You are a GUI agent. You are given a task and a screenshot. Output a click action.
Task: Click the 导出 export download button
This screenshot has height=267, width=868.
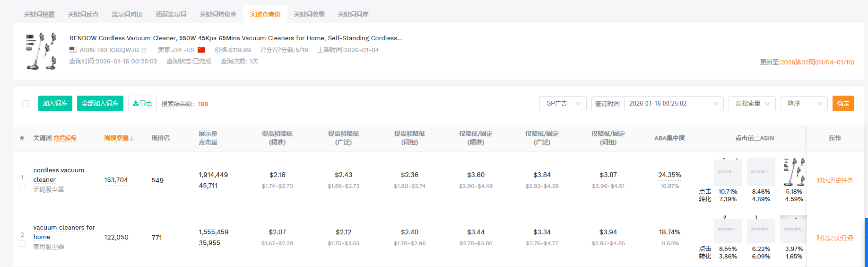click(x=142, y=103)
